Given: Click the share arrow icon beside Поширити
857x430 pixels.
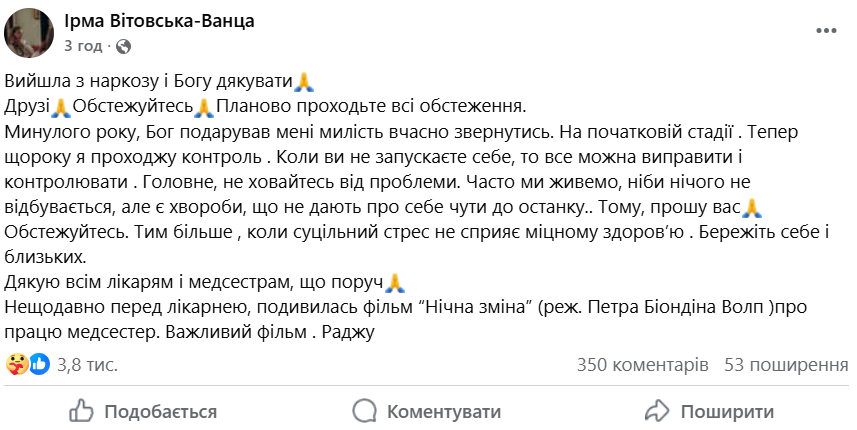Looking at the screenshot, I should tap(657, 411).
